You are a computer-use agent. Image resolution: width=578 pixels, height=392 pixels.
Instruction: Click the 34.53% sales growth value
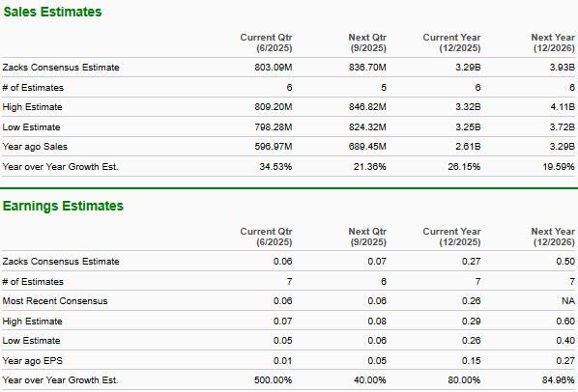click(275, 167)
